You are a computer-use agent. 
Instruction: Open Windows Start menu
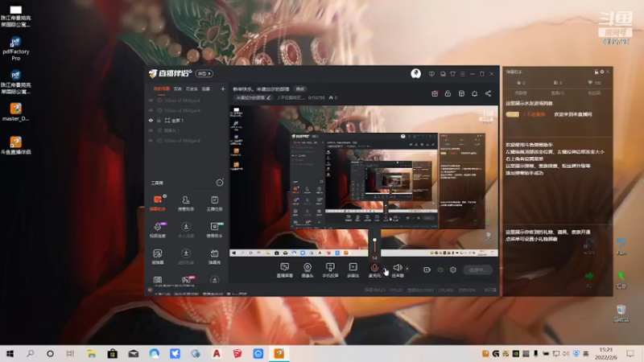click(10, 353)
